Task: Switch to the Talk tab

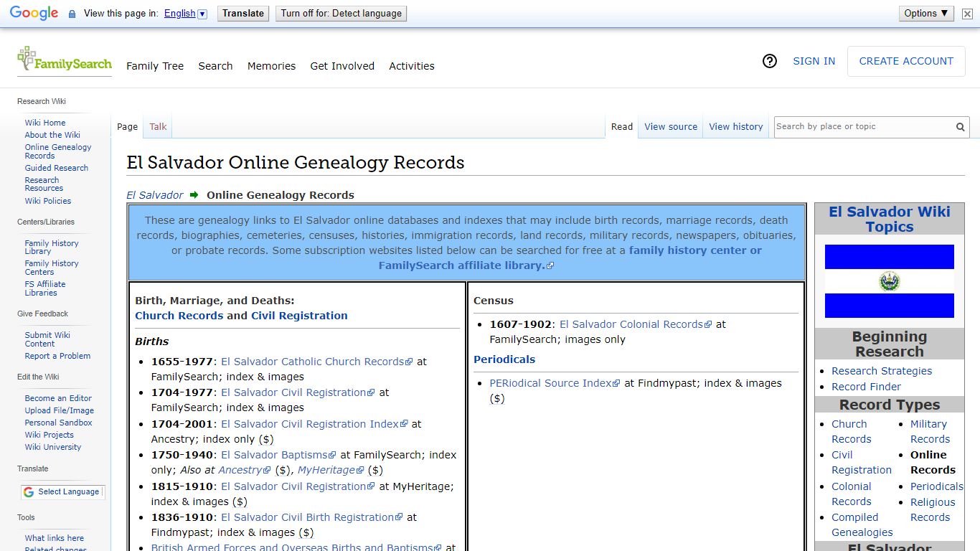Action: (158, 127)
